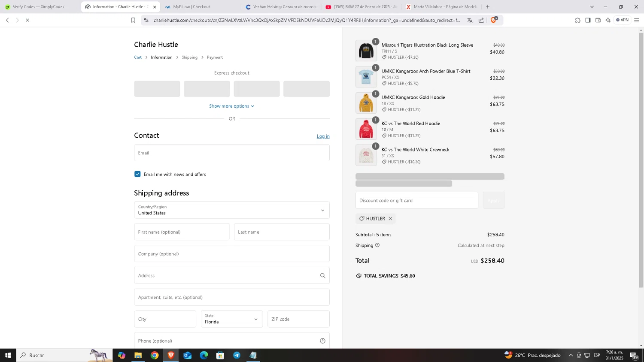Screen dimensions: 644x362
Task: Open the Windows Start menu
Action: 8,355
